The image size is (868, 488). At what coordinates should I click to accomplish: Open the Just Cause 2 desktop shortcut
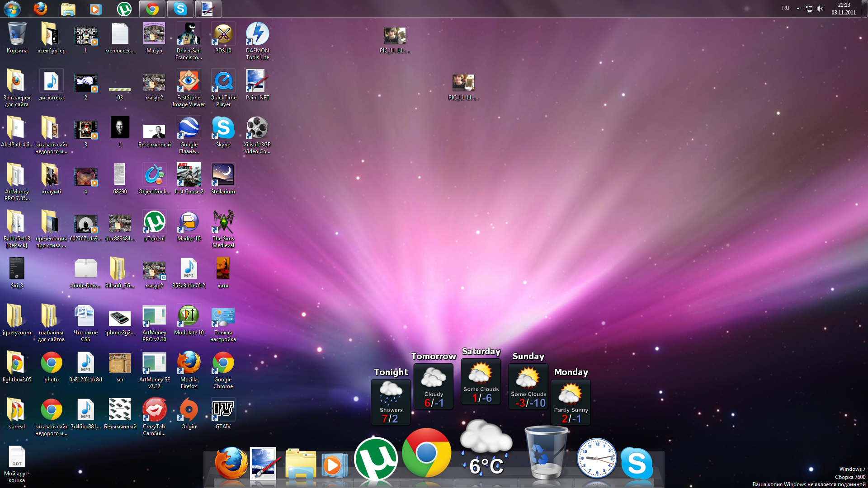pyautogui.click(x=189, y=175)
